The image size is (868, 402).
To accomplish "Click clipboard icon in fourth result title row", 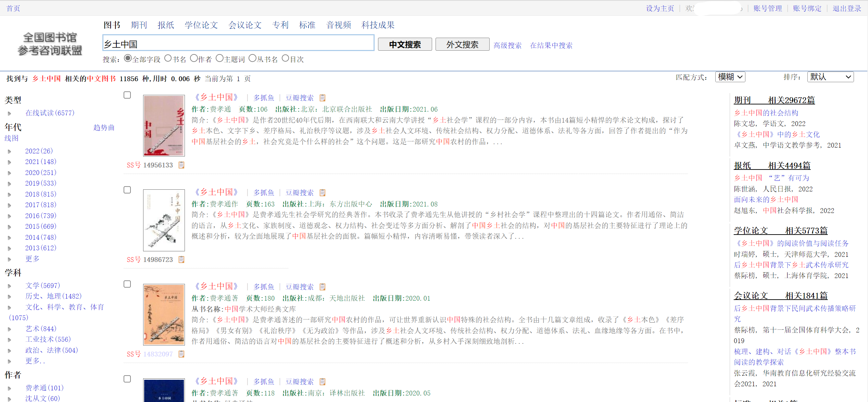I will pyautogui.click(x=322, y=381).
